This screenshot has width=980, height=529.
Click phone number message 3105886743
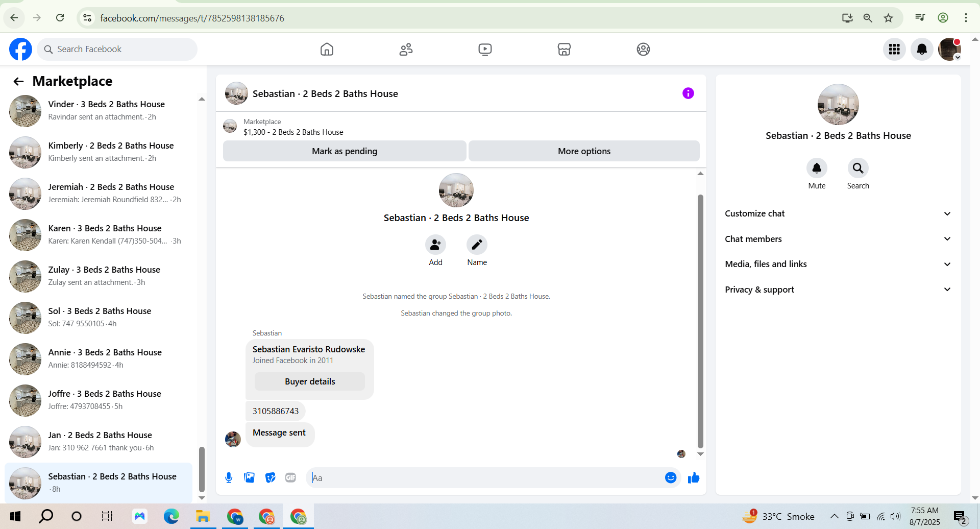(x=276, y=411)
